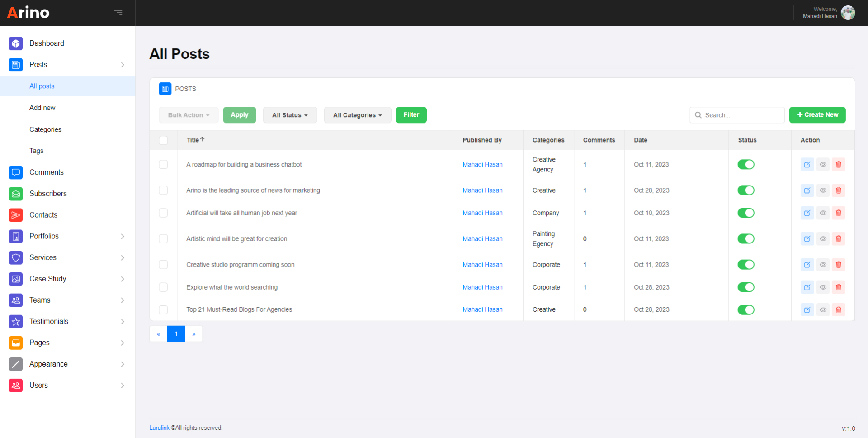Image resolution: width=868 pixels, height=438 pixels.
Task: Click the green Filter button
Action: pyautogui.click(x=411, y=115)
